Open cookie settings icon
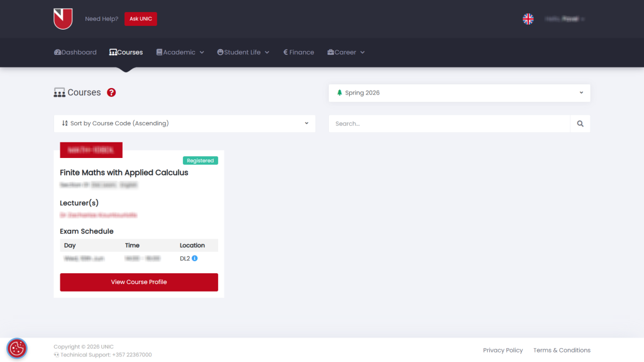The width and height of the screenshot is (644, 362). pyautogui.click(x=17, y=348)
